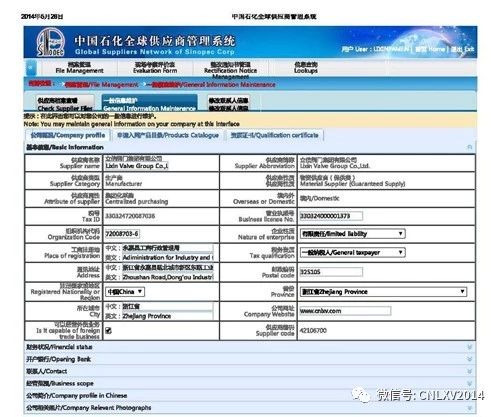Click the Check Supplier Files button

(65, 104)
